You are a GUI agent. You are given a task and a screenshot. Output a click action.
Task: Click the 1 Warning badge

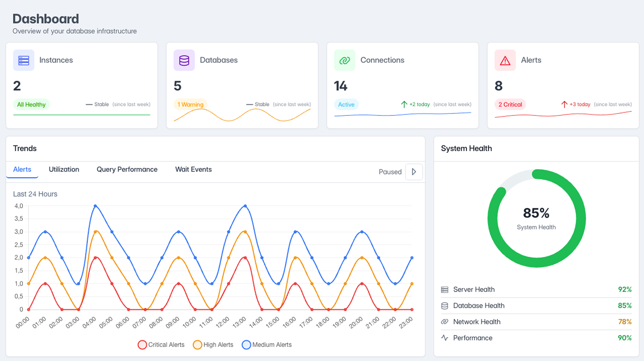(190, 104)
